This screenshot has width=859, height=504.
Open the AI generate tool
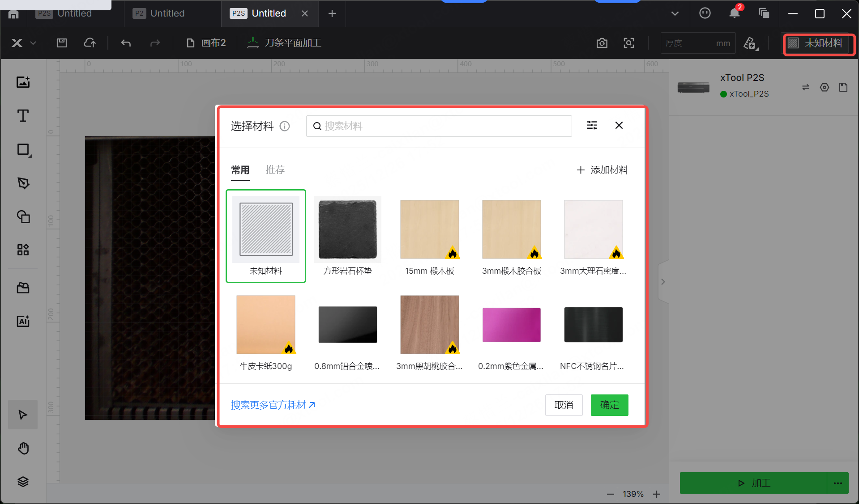pos(23,321)
